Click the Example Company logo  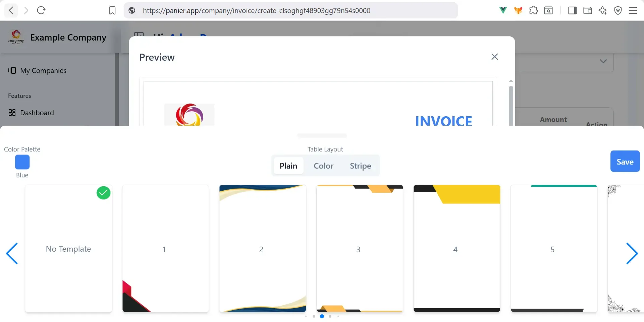(x=16, y=37)
